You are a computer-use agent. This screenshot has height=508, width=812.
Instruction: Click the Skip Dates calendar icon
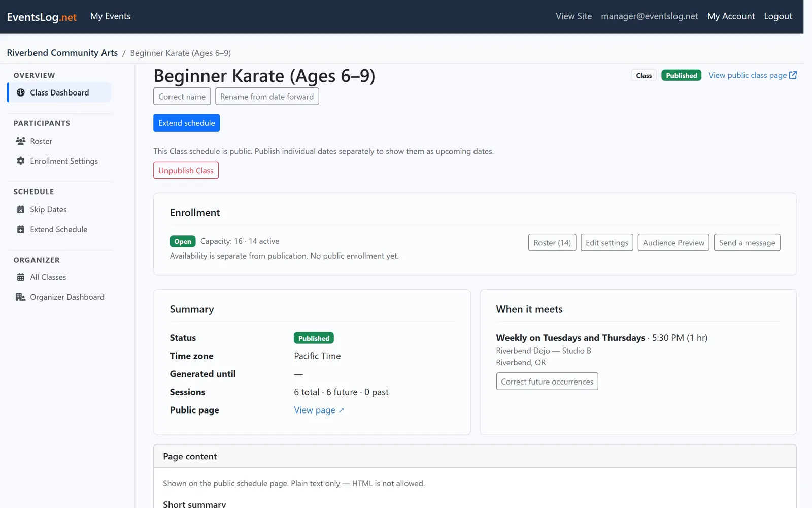point(21,209)
